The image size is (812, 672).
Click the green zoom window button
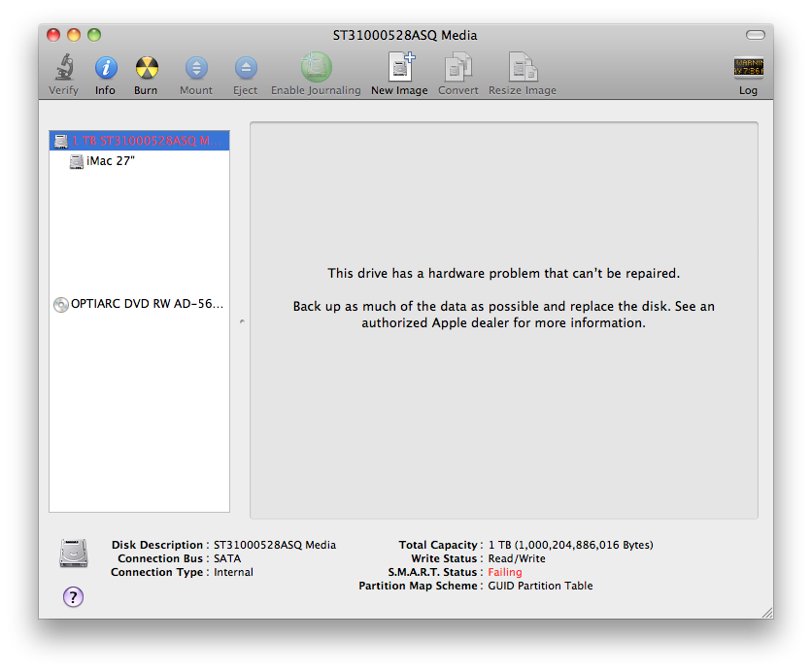[x=94, y=35]
